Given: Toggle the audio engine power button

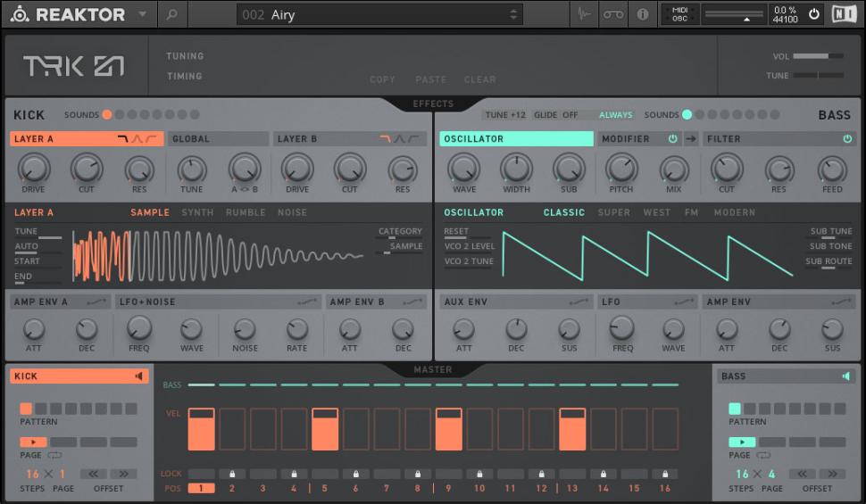Looking at the screenshot, I should pyautogui.click(x=813, y=14).
